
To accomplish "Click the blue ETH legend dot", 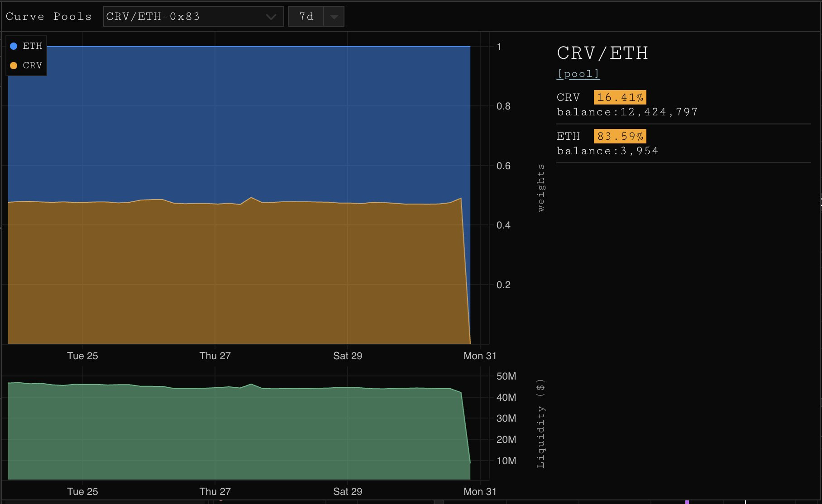I will tap(14, 46).
